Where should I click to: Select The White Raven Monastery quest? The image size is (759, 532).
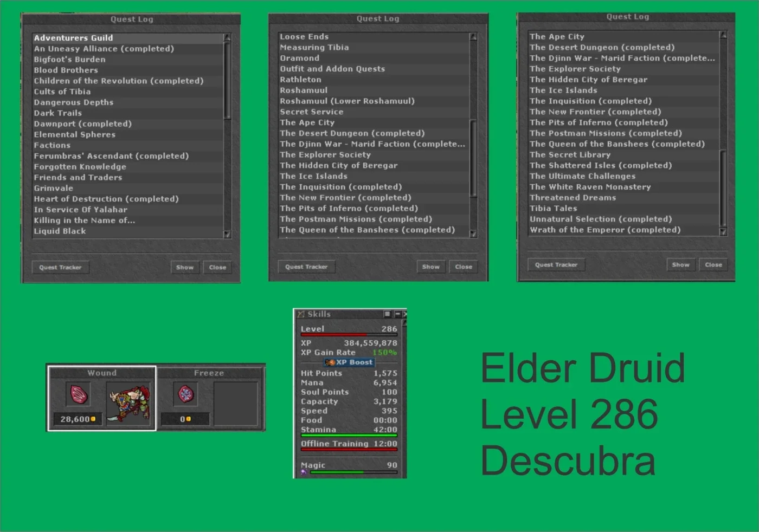pos(623,187)
